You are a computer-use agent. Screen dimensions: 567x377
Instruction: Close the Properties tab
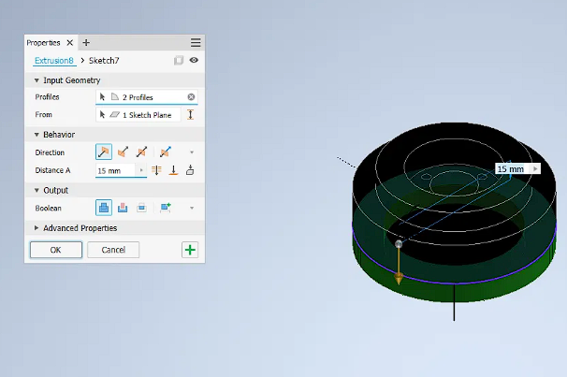(70, 43)
